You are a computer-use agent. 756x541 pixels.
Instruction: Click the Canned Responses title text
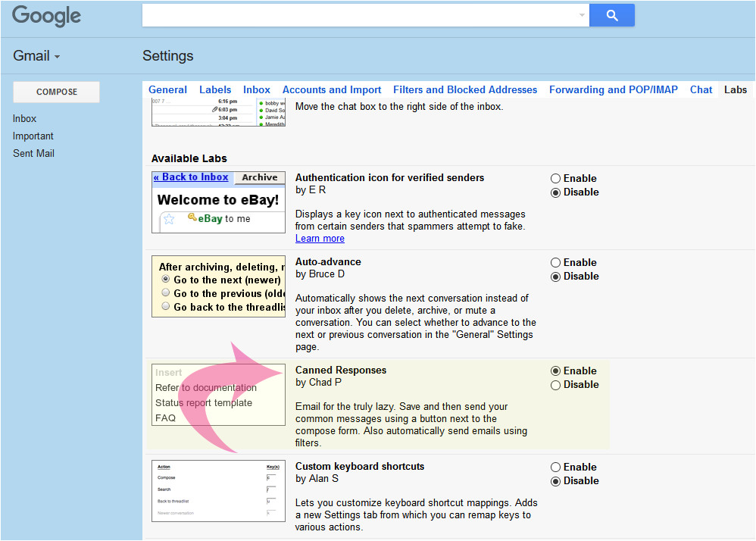(341, 371)
